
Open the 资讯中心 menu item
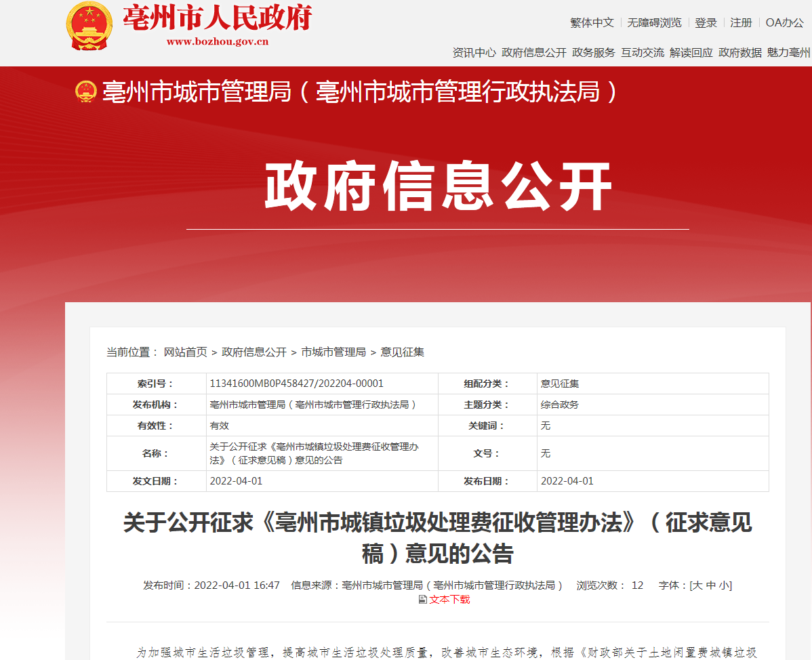tap(474, 52)
